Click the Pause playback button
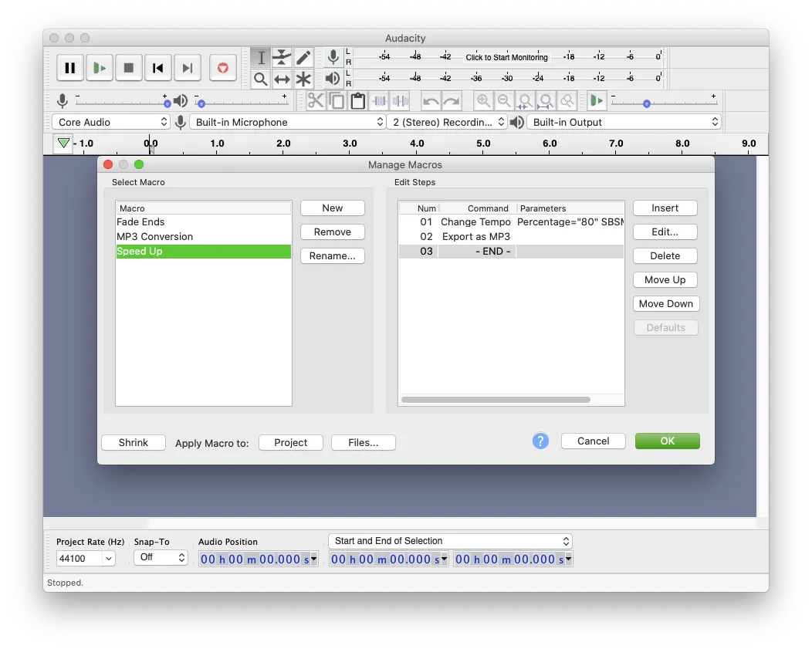812x649 pixels. click(x=69, y=68)
